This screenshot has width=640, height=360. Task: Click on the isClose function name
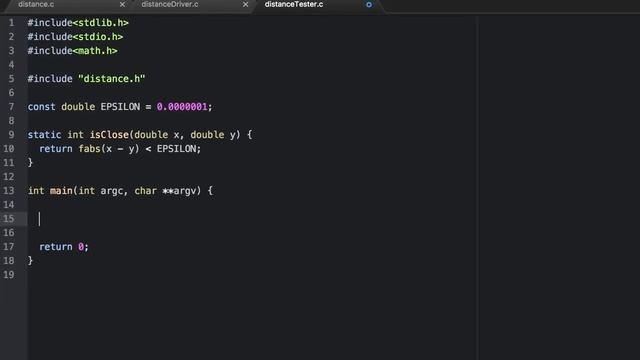109,135
